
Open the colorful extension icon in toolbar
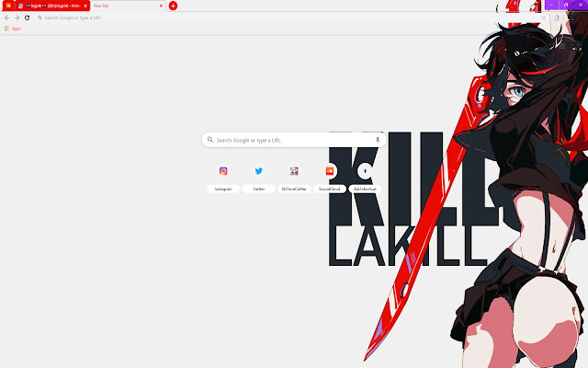557,17
